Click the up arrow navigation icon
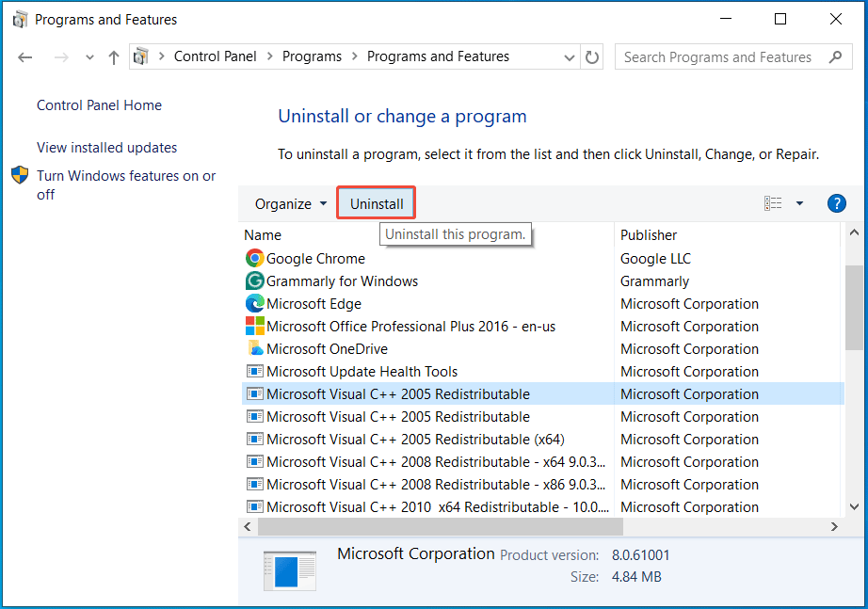 113,56
